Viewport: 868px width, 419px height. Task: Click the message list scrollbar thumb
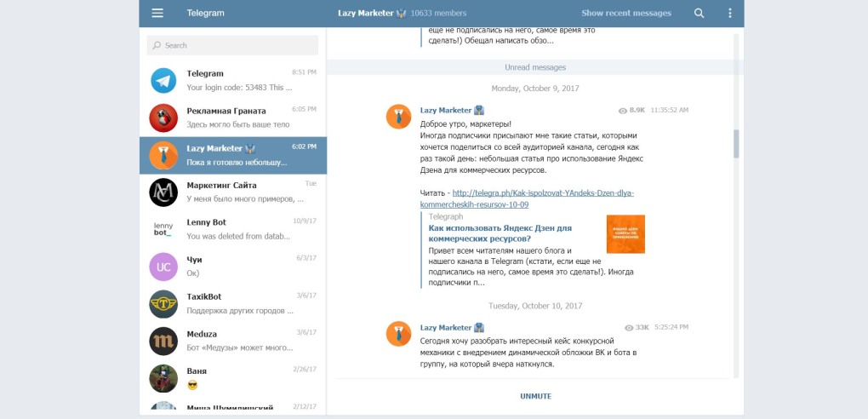tap(736, 144)
